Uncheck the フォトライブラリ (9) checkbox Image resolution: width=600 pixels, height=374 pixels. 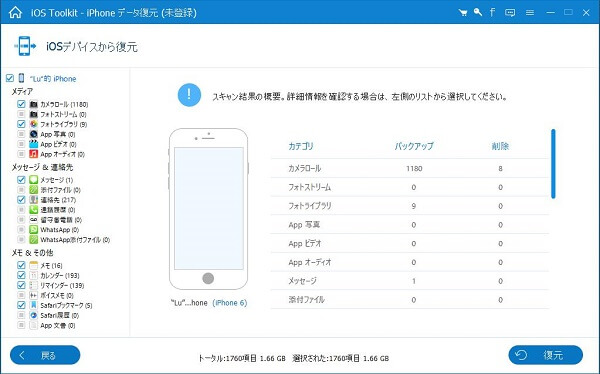(21, 124)
